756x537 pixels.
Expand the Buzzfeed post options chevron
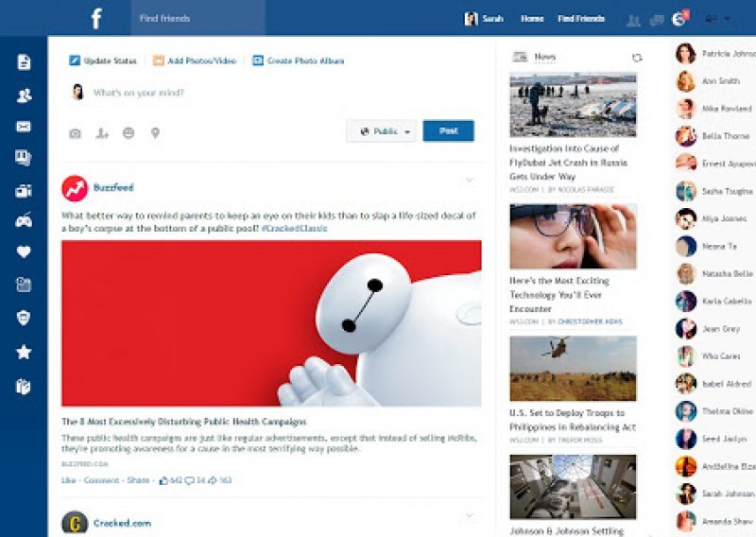click(469, 181)
